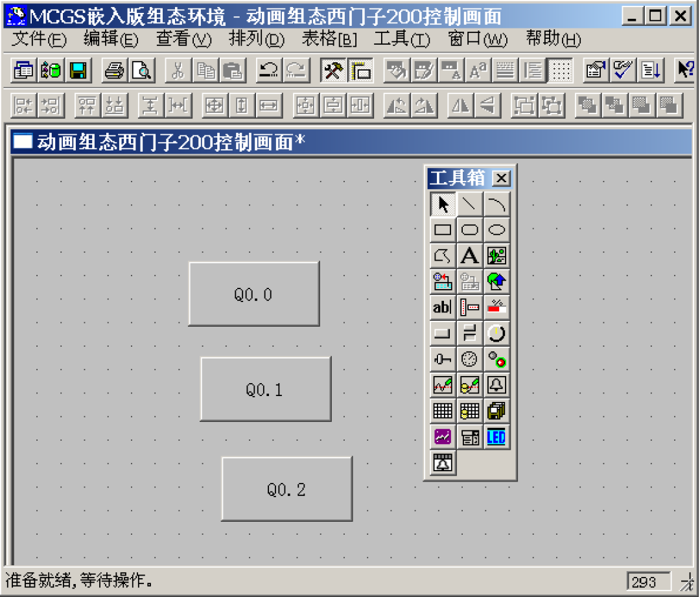
Task: Select the history table tool in toolbox
Action: coord(469,411)
